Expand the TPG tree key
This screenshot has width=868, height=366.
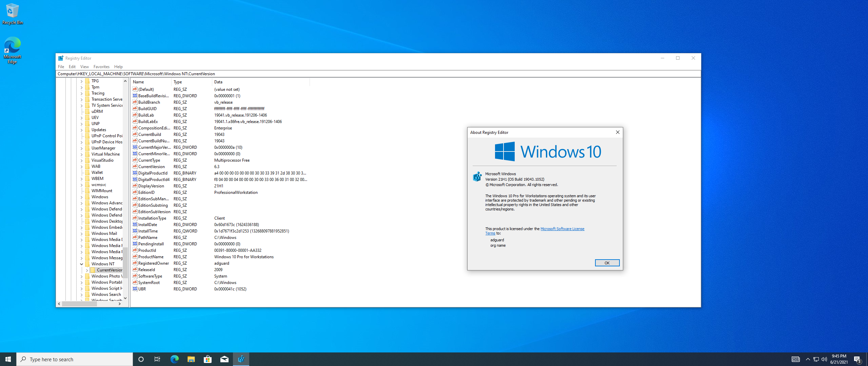(x=82, y=81)
